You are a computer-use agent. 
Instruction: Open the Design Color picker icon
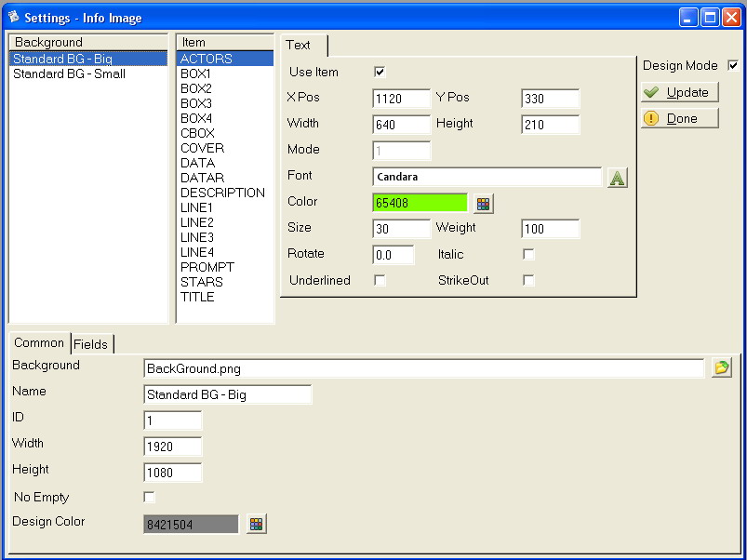[257, 525]
